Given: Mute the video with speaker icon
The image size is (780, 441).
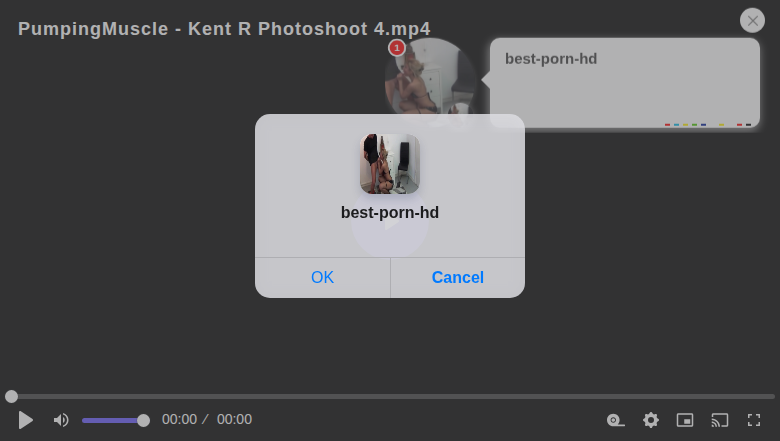Looking at the screenshot, I should pyautogui.click(x=61, y=420).
